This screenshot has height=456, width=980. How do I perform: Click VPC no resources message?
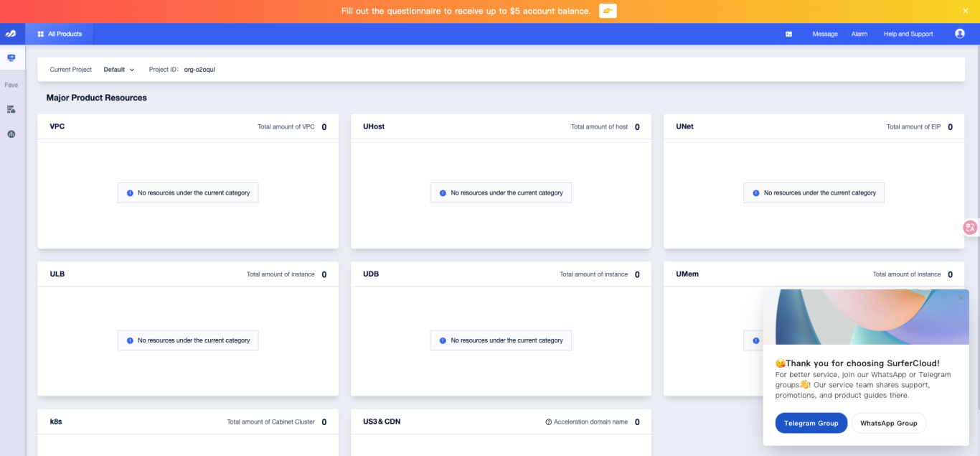point(188,193)
